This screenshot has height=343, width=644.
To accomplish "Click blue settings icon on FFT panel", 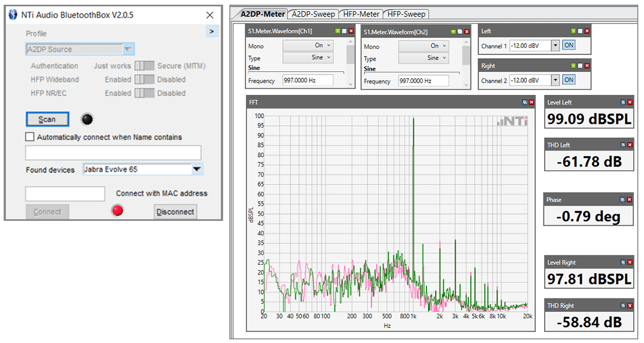I will (x=524, y=102).
